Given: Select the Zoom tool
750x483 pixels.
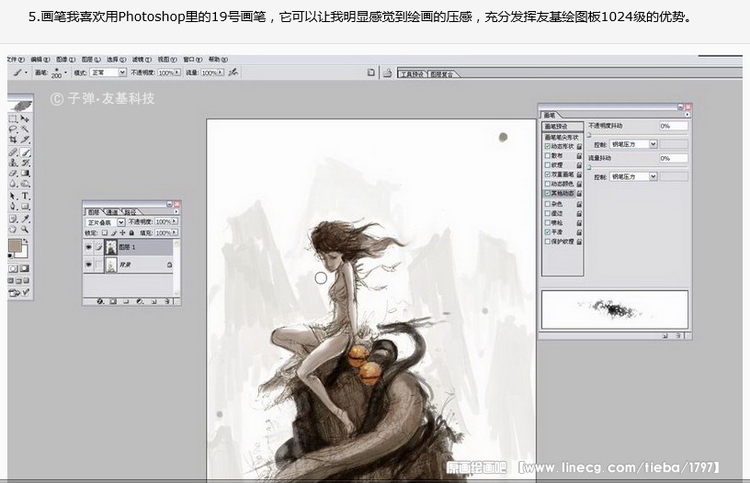Looking at the screenshot, I should coord(25,229).
